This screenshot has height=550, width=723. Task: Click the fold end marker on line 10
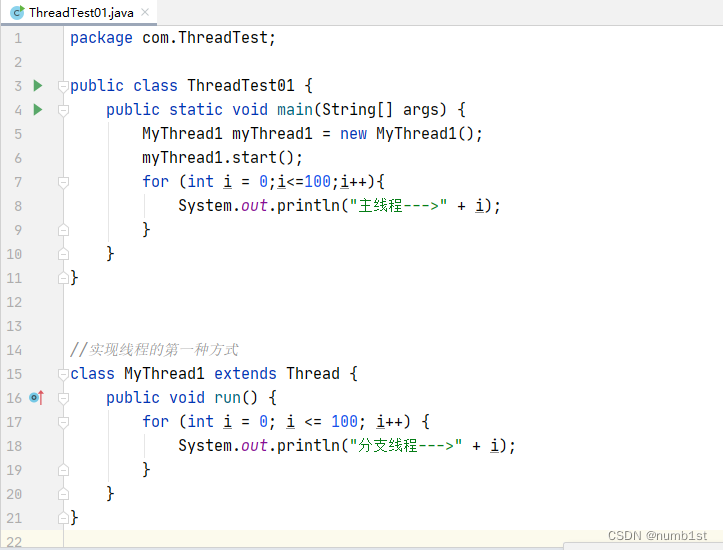[x=63, y=254]
